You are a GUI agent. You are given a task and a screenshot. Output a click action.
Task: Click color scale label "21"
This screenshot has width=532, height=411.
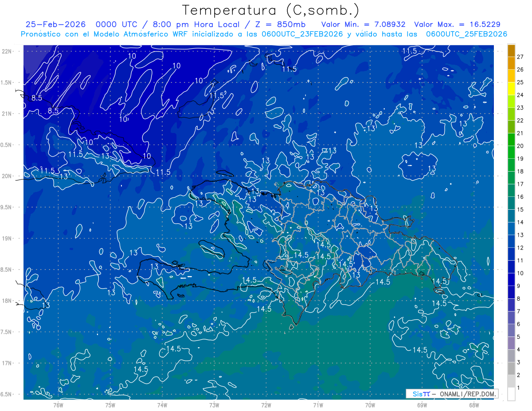click(x=520, y=133)
